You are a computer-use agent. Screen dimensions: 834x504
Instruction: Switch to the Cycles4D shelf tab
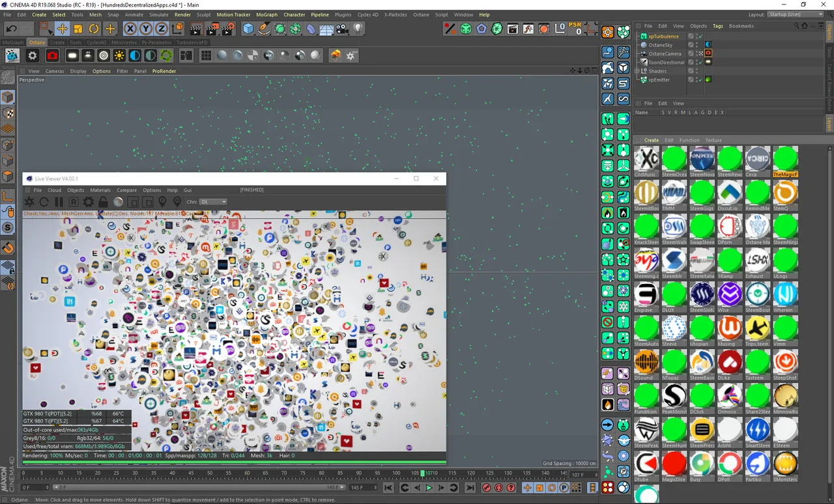click(96, 42)
